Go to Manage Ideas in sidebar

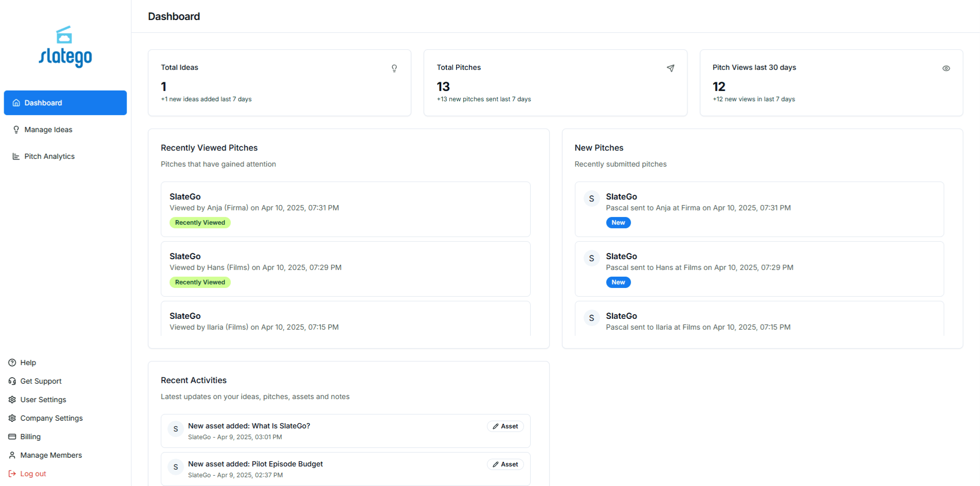[48, 130]
